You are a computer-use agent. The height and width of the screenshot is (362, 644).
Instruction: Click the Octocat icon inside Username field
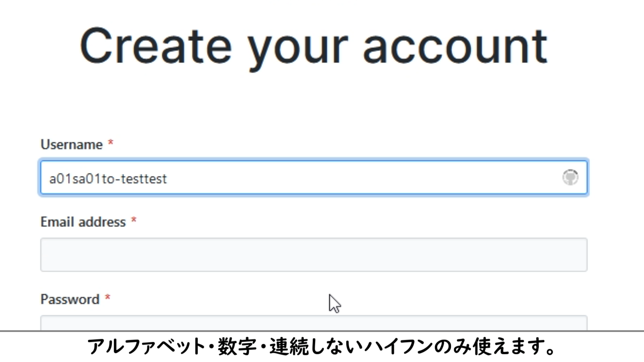coord(570,177)
